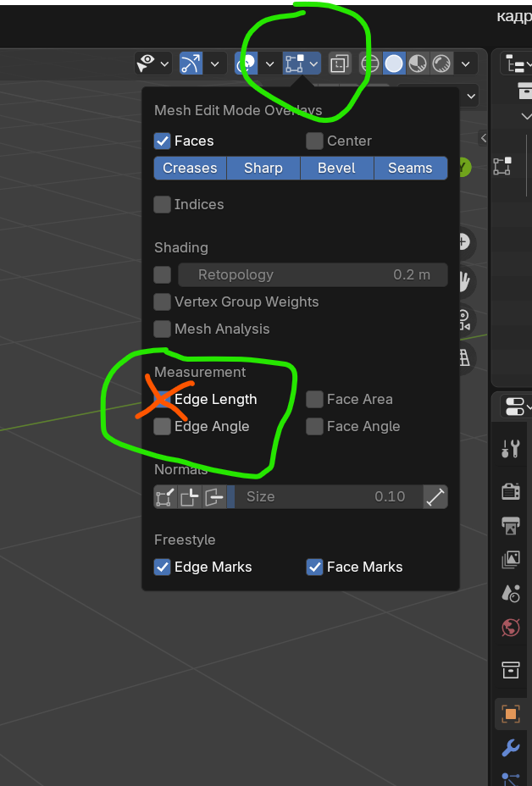
Task: Show vertex normals display
Action: (165, 497)
